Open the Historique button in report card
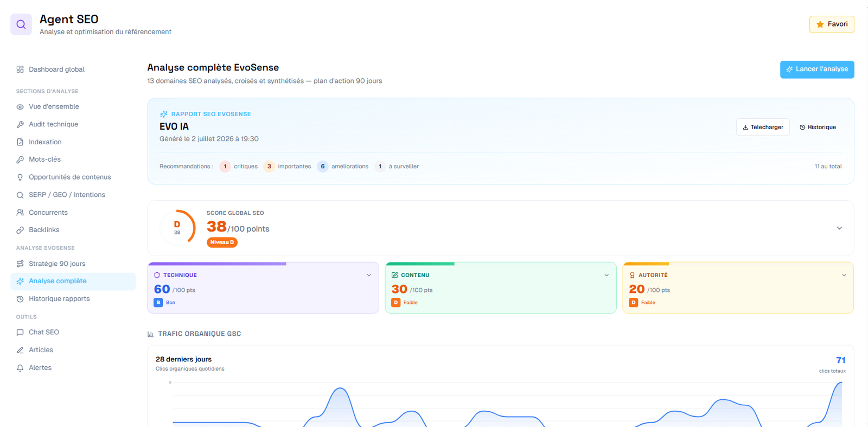The height and width of the screenshot is (427, 868). (818, 127)
